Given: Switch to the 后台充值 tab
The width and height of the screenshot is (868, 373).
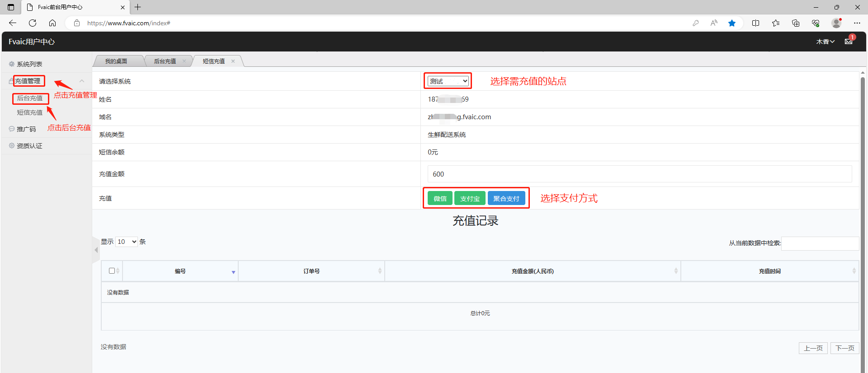Looking at the screenshot, I should 165,61.
